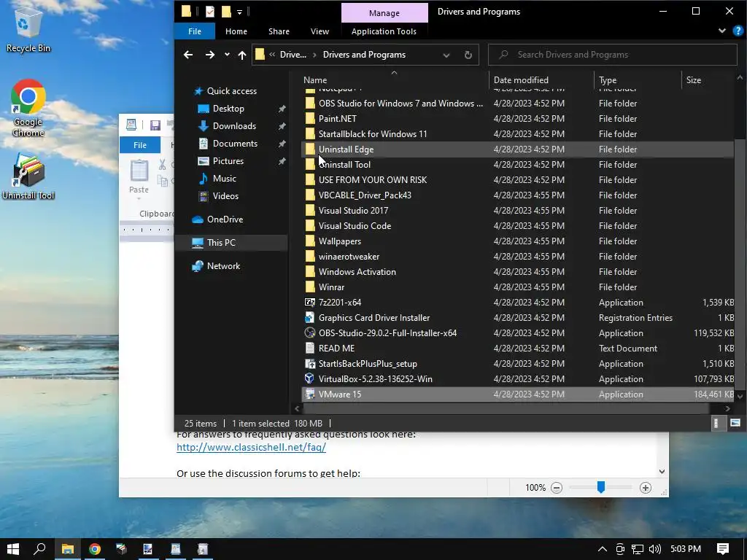The height and width of the screenshot is (560, 747).
Task: Open classicshell.net faq link
Action: pos(251,447)
